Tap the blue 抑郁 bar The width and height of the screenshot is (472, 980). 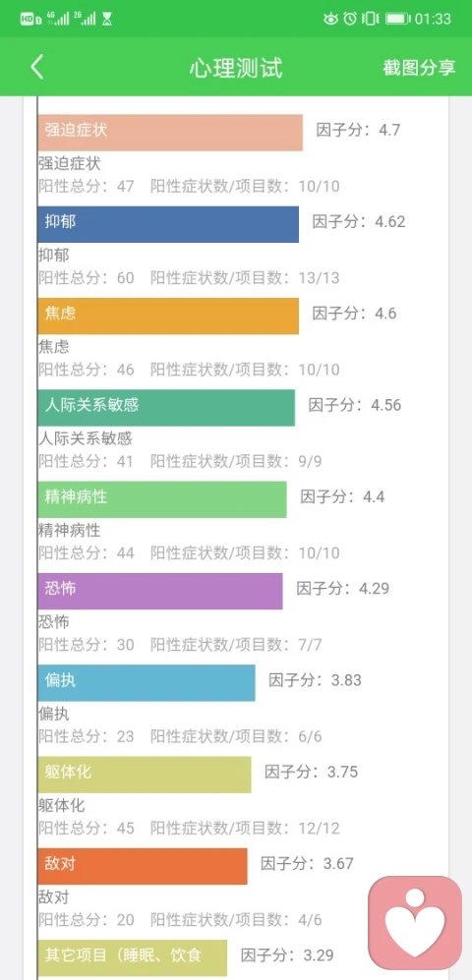[168, 224]
